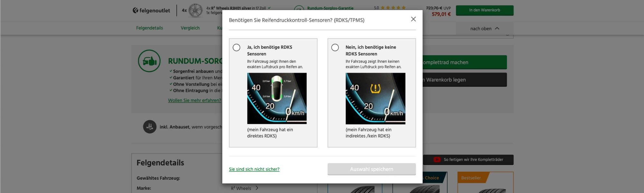Click the felgenoutlet logo
Screen dimensions: 644x193
click(x=151, y=10)
